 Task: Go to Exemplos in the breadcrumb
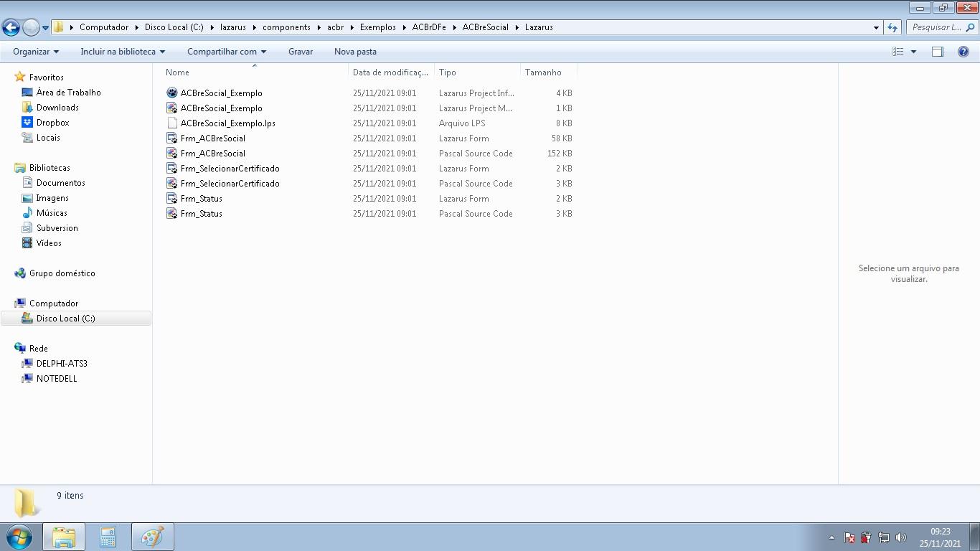click(378, 27)
